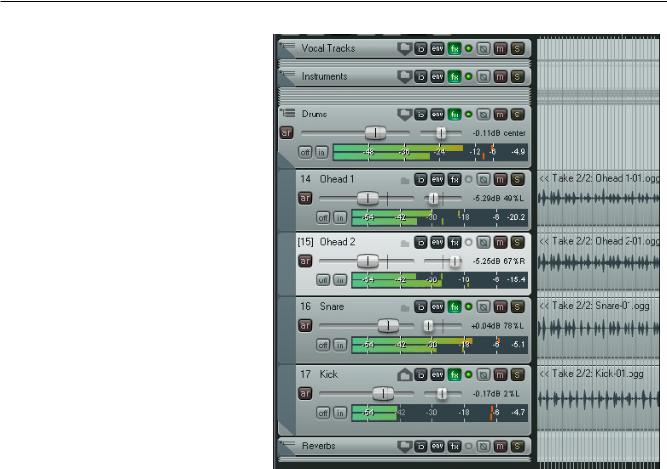This screenshot has width=667, height=469.
Task: Mute the Vocal Tracks folder
Action: pyautogui.click(x=500, y=49)
